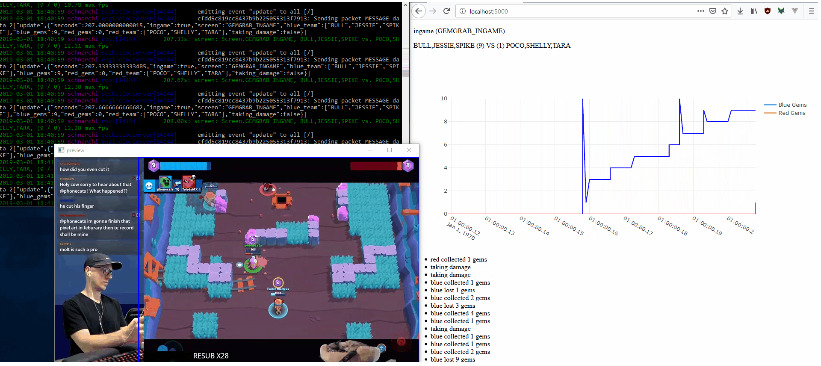Viewport: 821px width, 366px height.
Task: Click the red team gem progress bar
Action: pyautogui.click(x=376, y=166)
